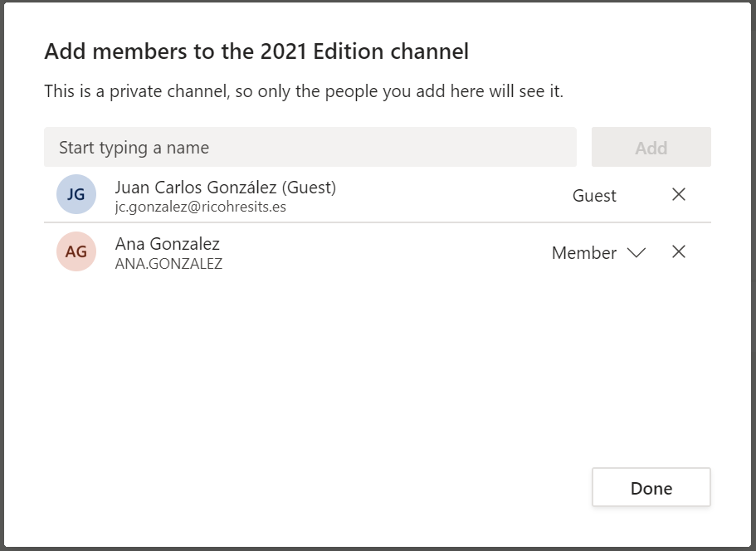This screenshot has width=756, height=551.
Task: Click the AG avatar for Ana Gonzalez
Action: click(76, 251)
